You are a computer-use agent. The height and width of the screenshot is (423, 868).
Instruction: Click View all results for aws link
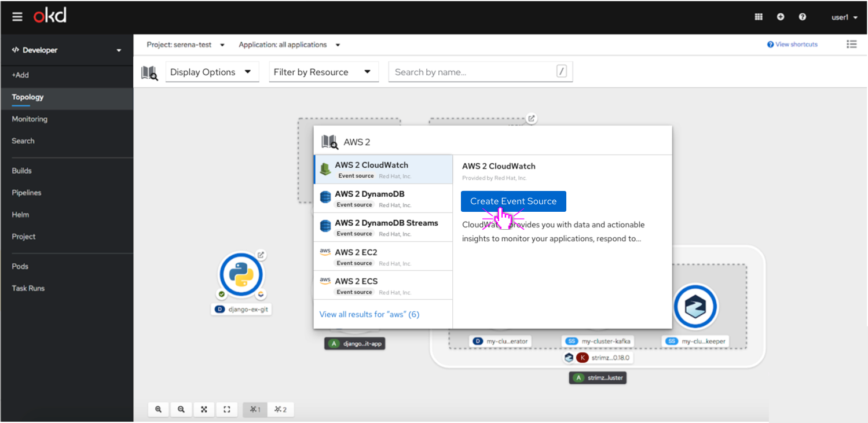[369, 314]
